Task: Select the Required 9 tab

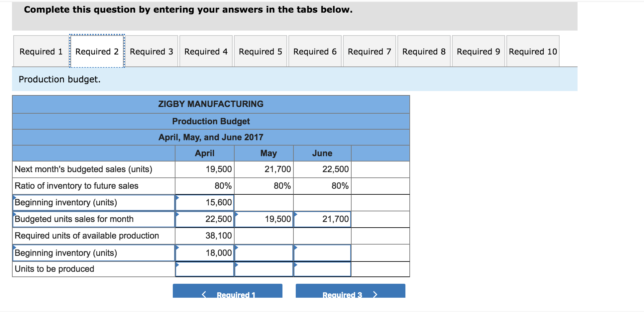Action: [478, 52]
